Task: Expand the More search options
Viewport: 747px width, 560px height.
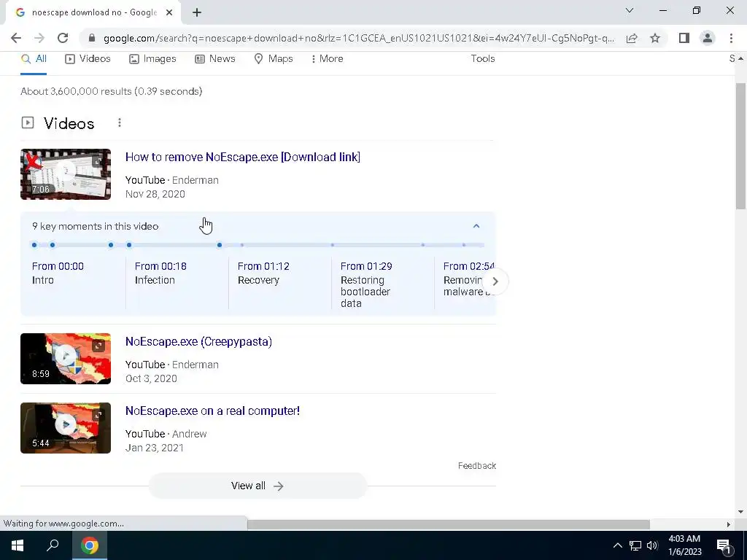Action: [327, 59]
